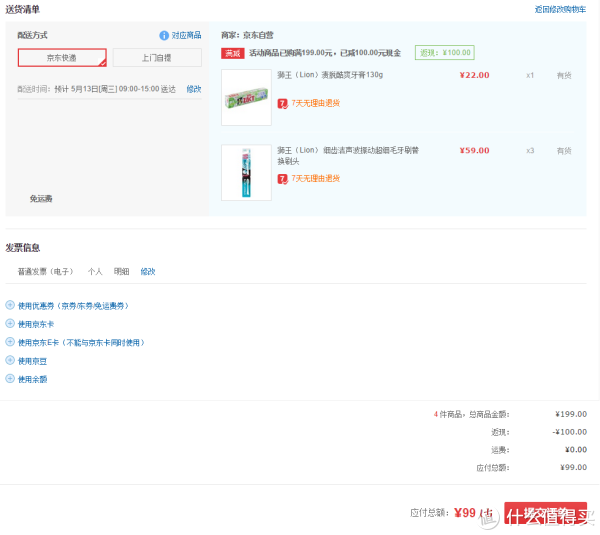Screen dimensions: 600x535
Task: Expand 使用京东卡 section
Action: 36,324
